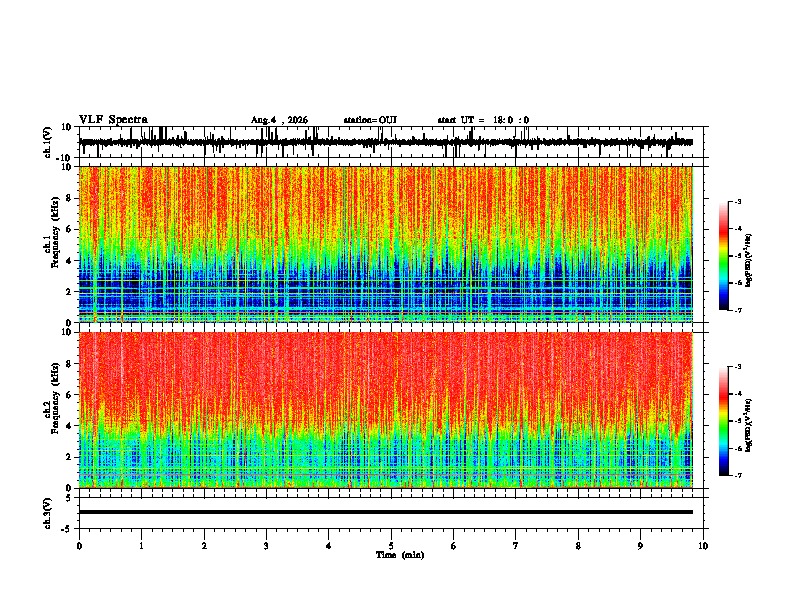
Task: Click the ch.1 voltage waveform trace
Action: [x=386, y=142]
